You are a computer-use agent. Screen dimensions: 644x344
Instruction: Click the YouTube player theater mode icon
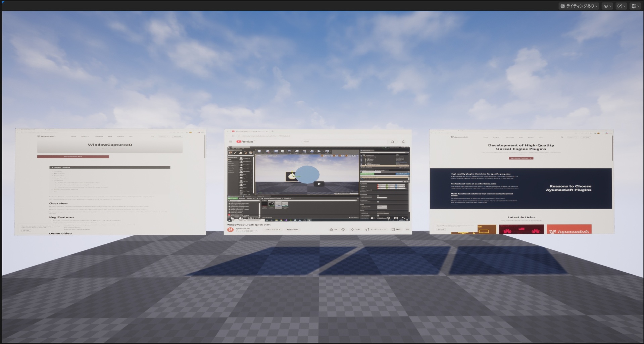tap(396, 218)
